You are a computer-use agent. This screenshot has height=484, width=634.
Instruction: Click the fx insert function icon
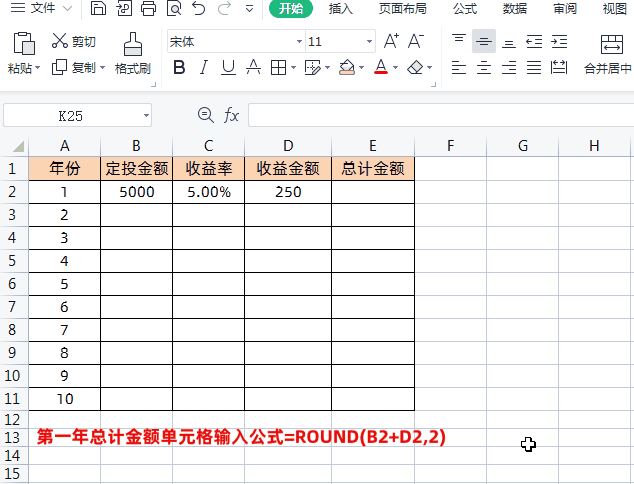pyautogui.click(x=231, y=115)
